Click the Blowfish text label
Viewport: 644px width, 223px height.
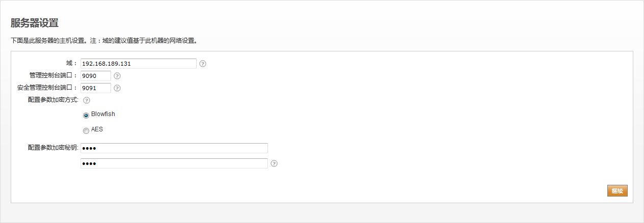(x=103, y=114)
